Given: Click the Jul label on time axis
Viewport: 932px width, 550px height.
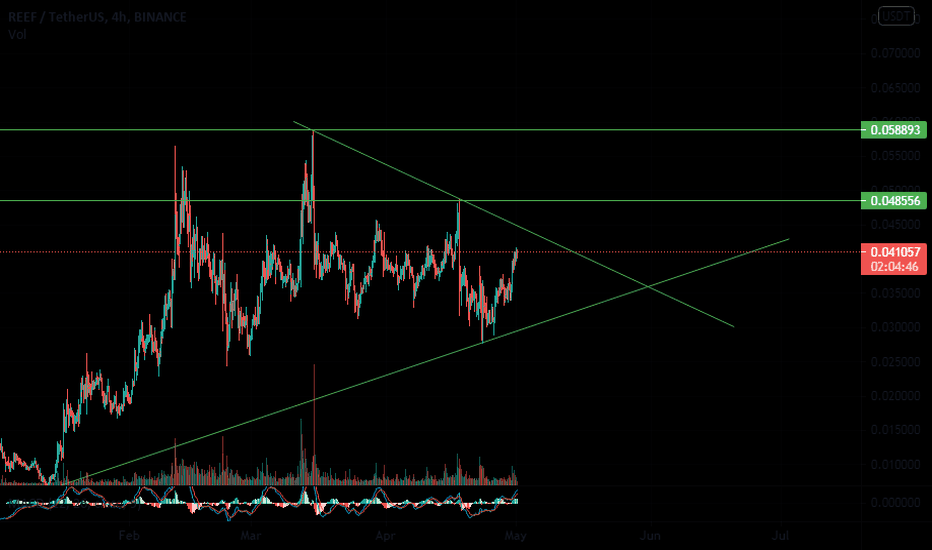Looking at the screenshot, I should point(780,536).
